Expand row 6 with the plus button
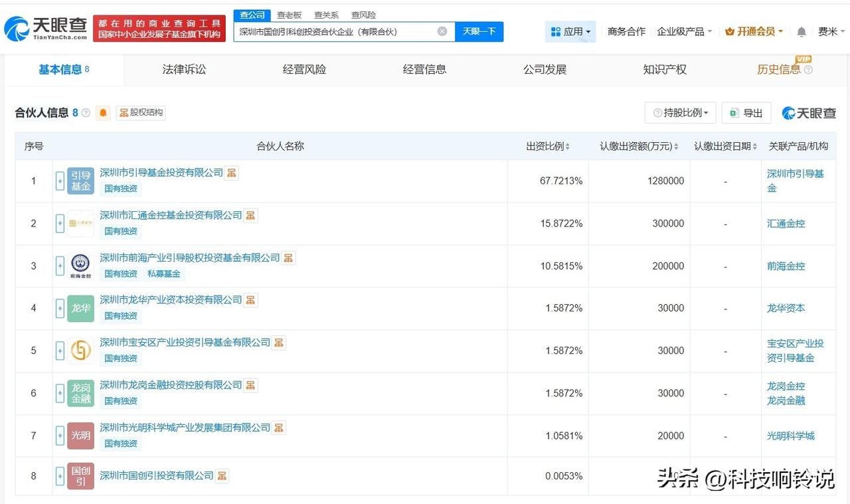Image resolution: width=850 pixels, height=504 pixels. (x=60, y=393)
